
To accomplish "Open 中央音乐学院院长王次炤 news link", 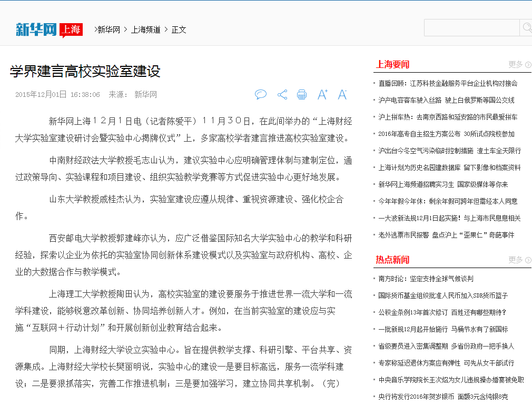I will point(451,380).
